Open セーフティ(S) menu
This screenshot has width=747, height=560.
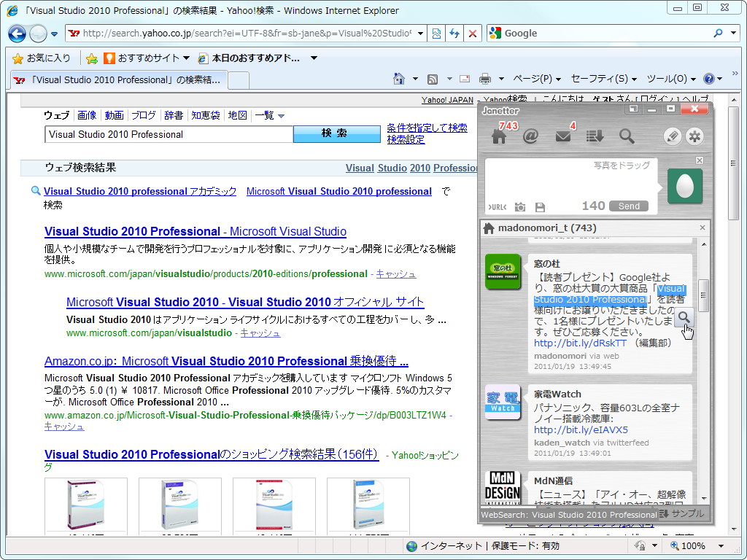tap(603, 79)
